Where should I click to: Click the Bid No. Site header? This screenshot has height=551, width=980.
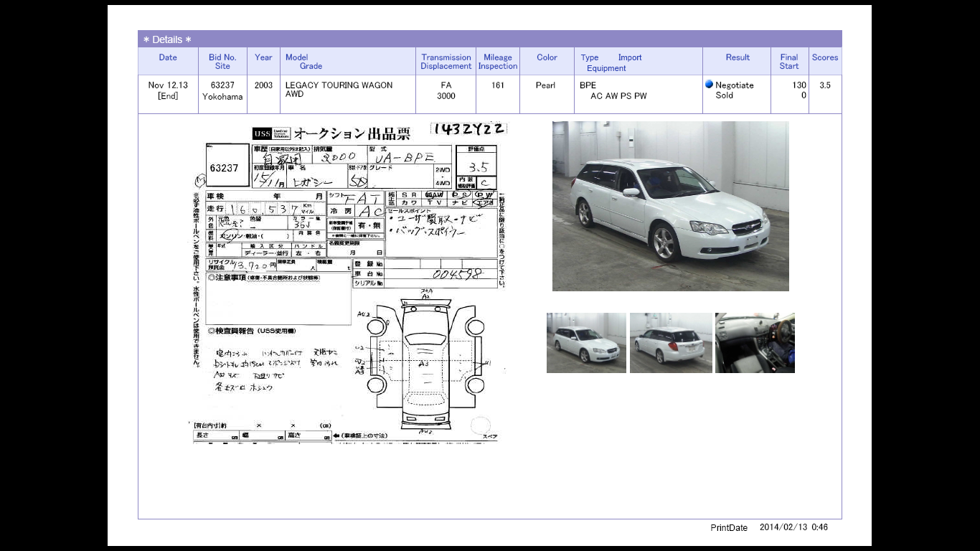click(x=222, y=62)
